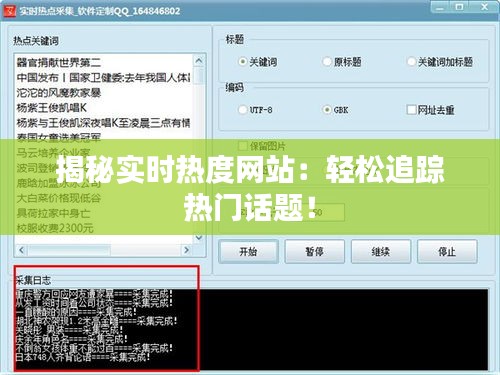Click the 停止 stop button
500x375 pixels.
(447, 252)
